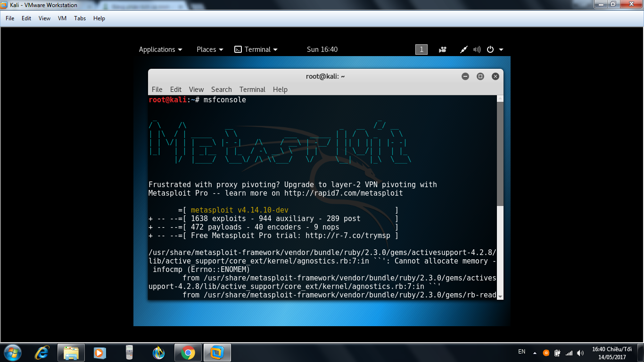This screenshot has width=644, height=362.
Task: Open the Search menu in the terminal window
Action: (221, 90)
